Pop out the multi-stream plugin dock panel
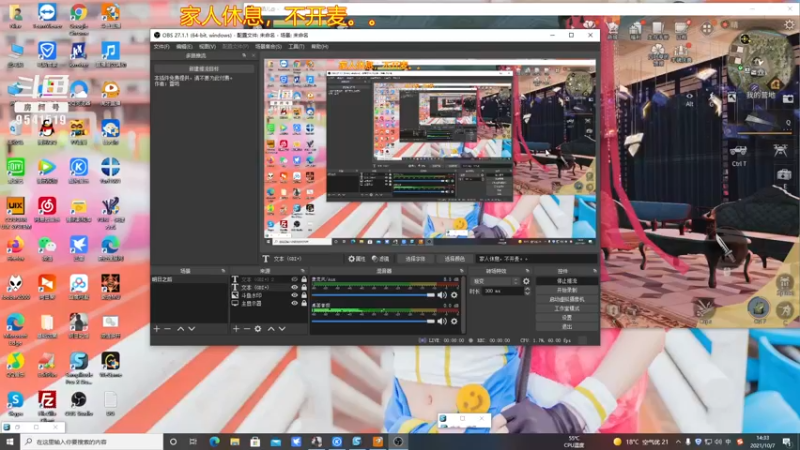The height and width of the screenshot is (450, 800). click(x=244, y=56)
